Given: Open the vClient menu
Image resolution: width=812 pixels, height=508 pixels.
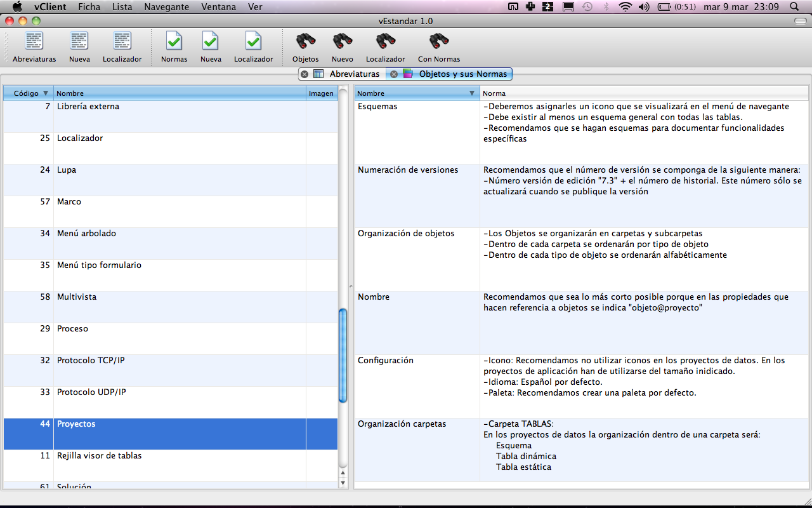Looking at the screenshot, I should point(51,7).
